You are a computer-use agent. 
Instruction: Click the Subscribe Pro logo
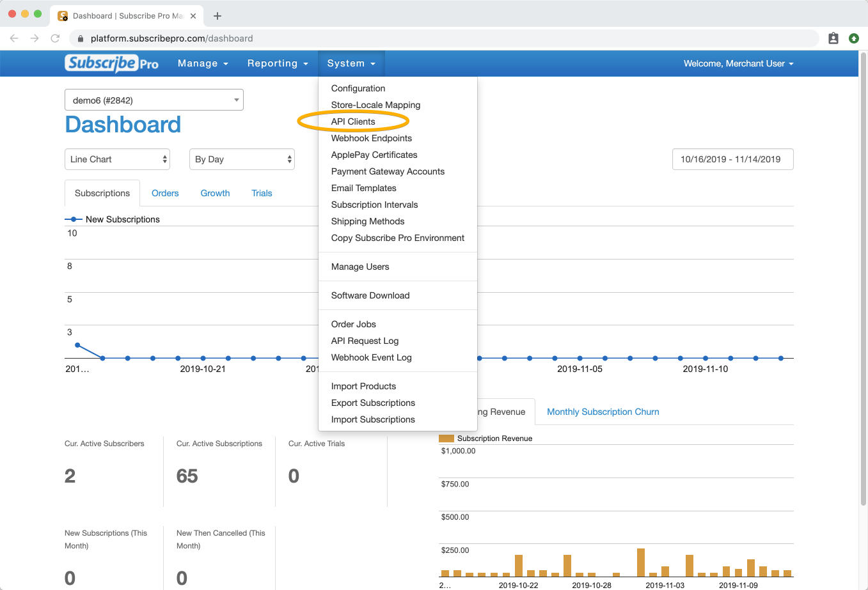tap(112, 63)
